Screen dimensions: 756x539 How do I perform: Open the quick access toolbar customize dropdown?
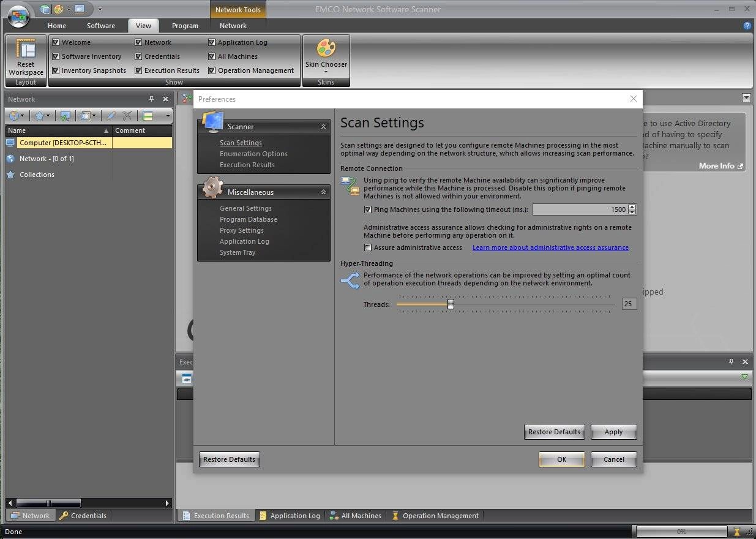(100, 9)
